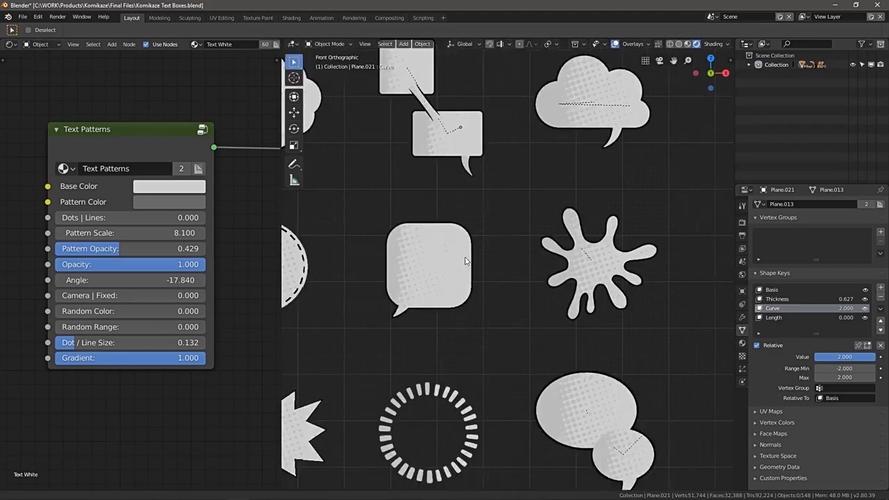This screenshot has height=500, width=889.
Task: Switch to the UV Editing workspace tab
Action: click(222, 18)
